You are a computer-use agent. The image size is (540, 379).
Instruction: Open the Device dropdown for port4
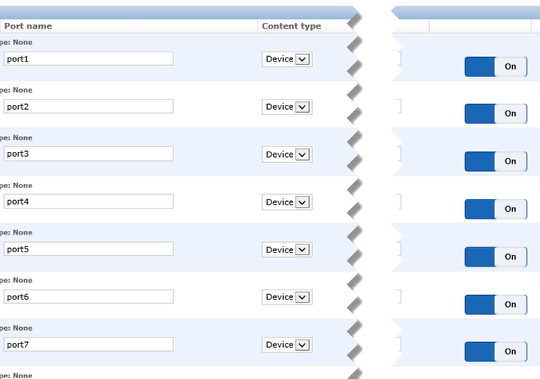coord(287,202)
